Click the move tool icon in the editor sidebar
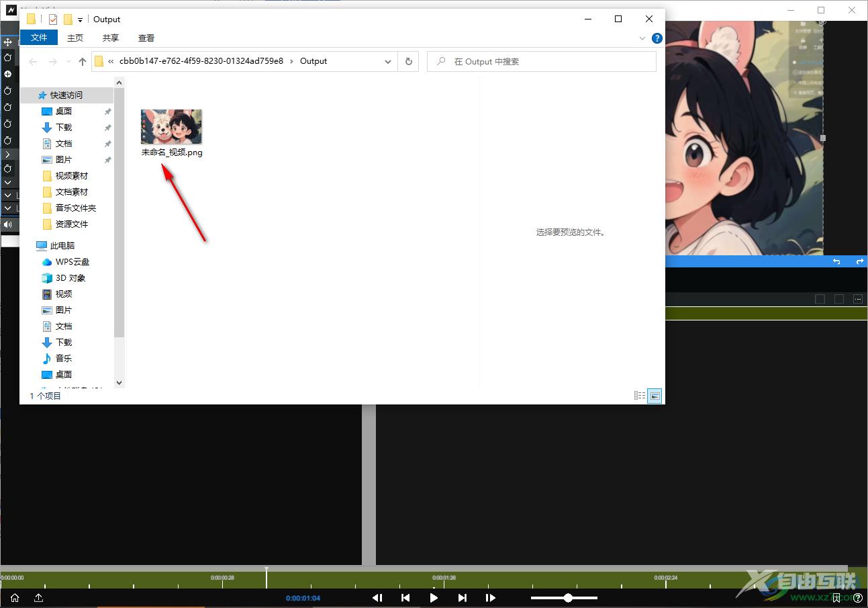 click(x=8, y=42)
